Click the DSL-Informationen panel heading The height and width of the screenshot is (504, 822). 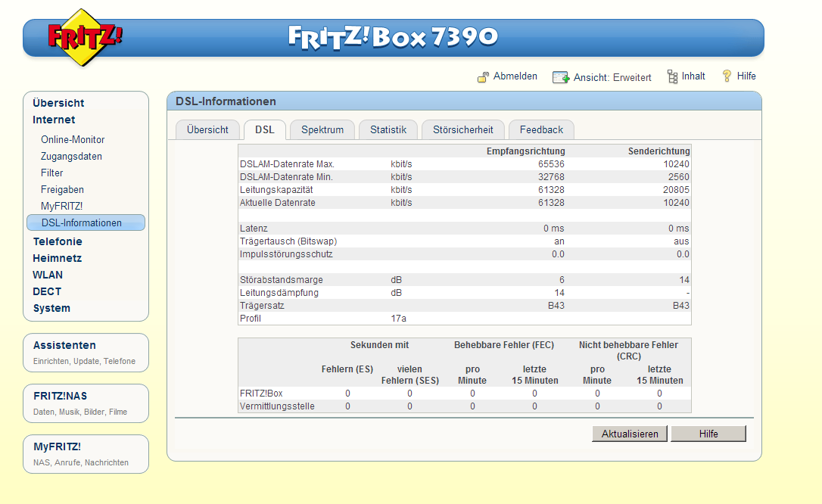226,101
